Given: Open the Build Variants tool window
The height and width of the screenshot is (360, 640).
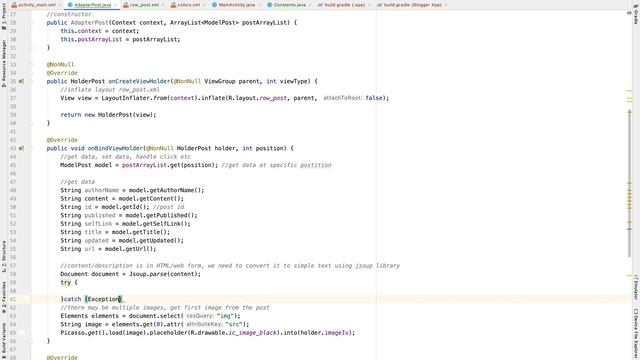Looking at the screenshot, I should [4, 340].
